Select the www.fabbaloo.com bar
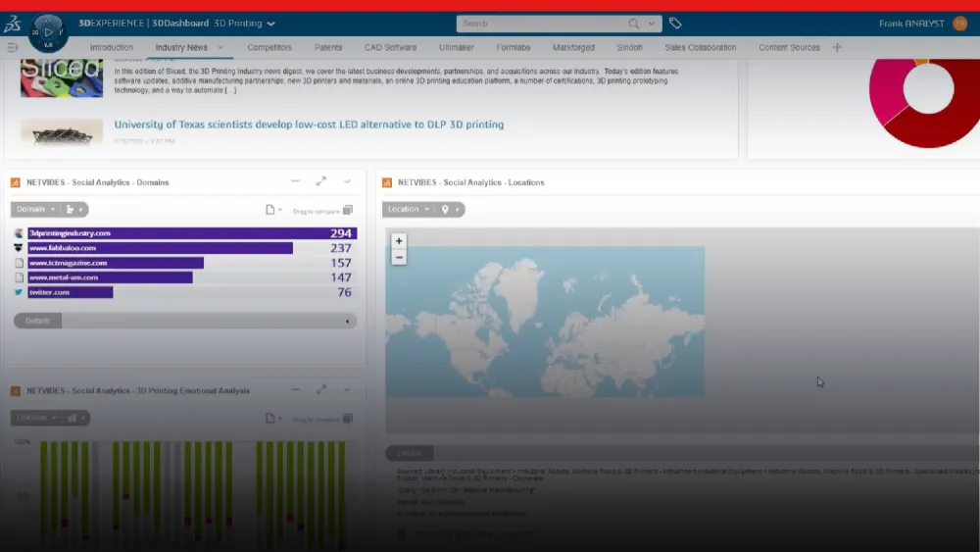Viewport: 980px width, 552px height. click(x=160, y=248)
